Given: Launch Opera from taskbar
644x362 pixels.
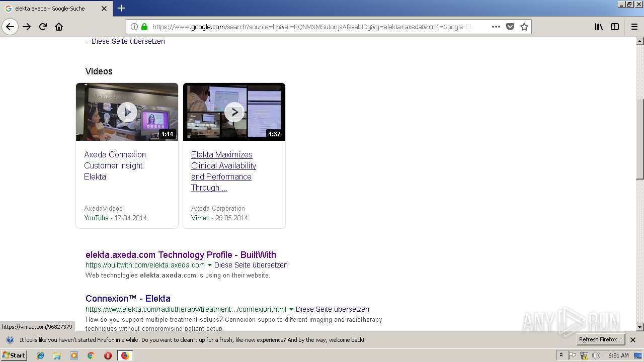Looking at the screenshot, I should pos(108,355).
